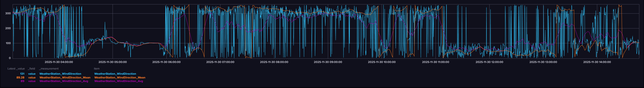The width and height of the screenshot is (644, 88).
Task: Click the latest value 131
Action: point(22,74)
